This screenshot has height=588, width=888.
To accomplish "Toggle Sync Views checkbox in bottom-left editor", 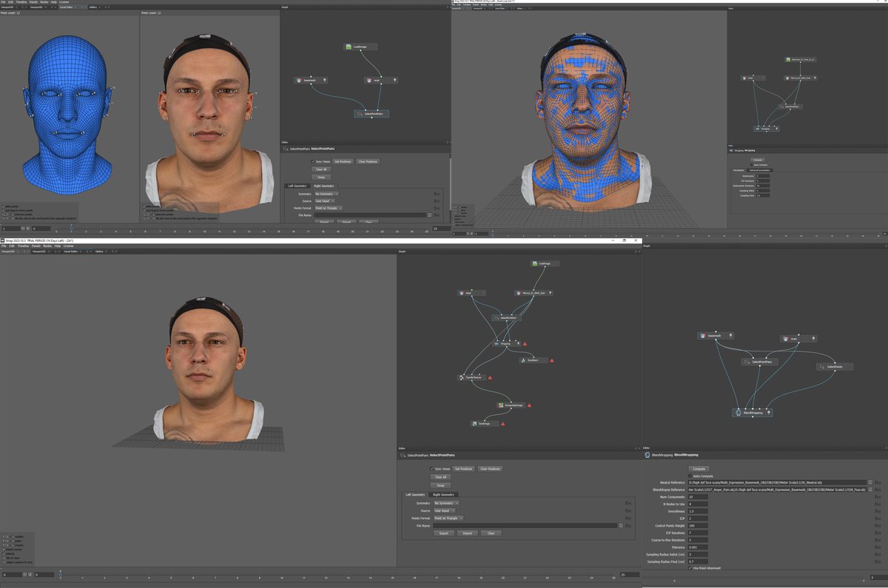I will click(x=432, y=468).
